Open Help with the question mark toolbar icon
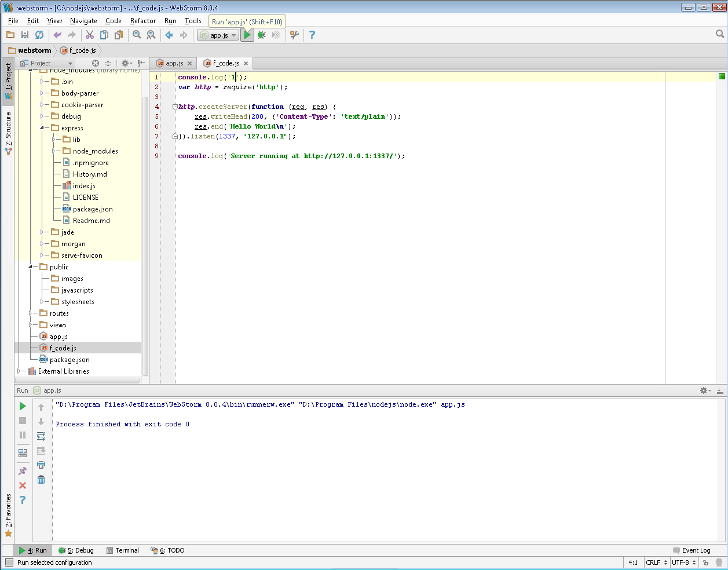The height and width of the screenshot is (570, 728). click(x=312, y=35)
